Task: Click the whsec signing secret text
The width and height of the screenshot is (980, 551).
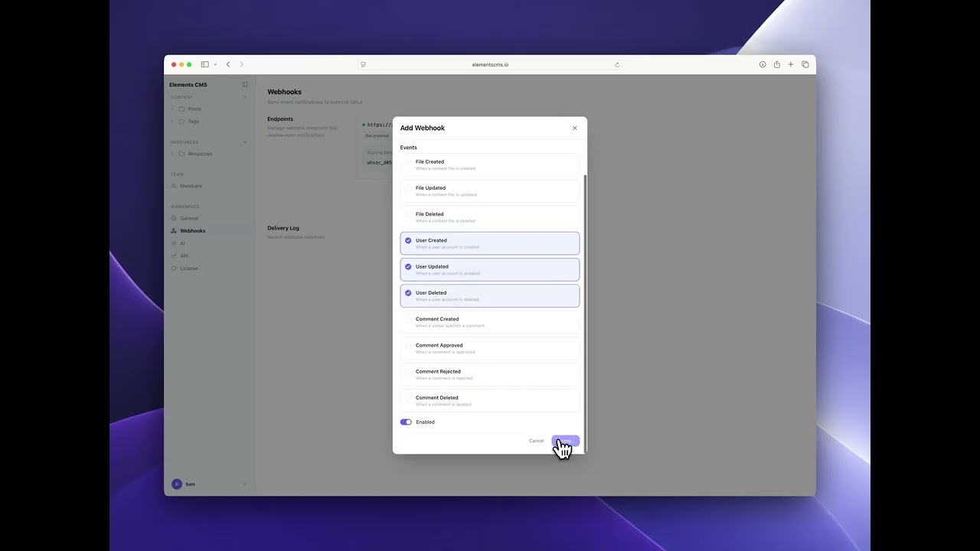Action: [379, 162]
